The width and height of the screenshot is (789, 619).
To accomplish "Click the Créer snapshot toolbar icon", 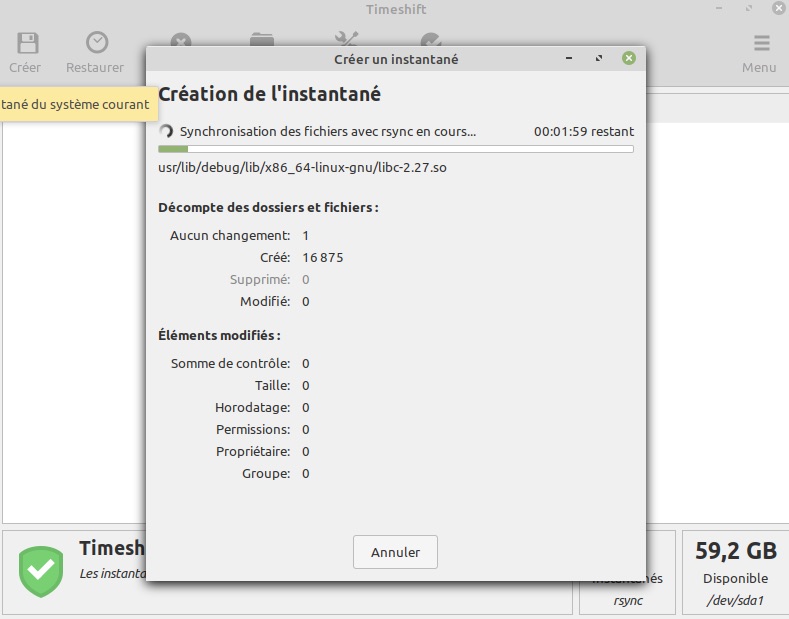I will (25, 44).
